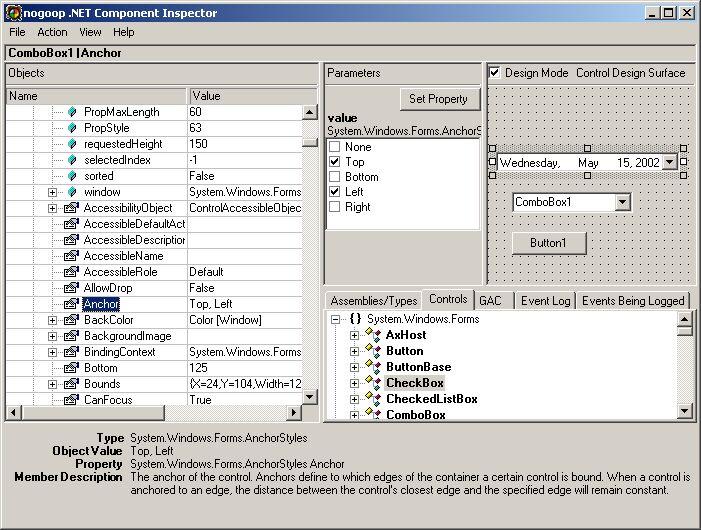
Task: Click the property icon beside BackColor
Action: click(72, 320)
